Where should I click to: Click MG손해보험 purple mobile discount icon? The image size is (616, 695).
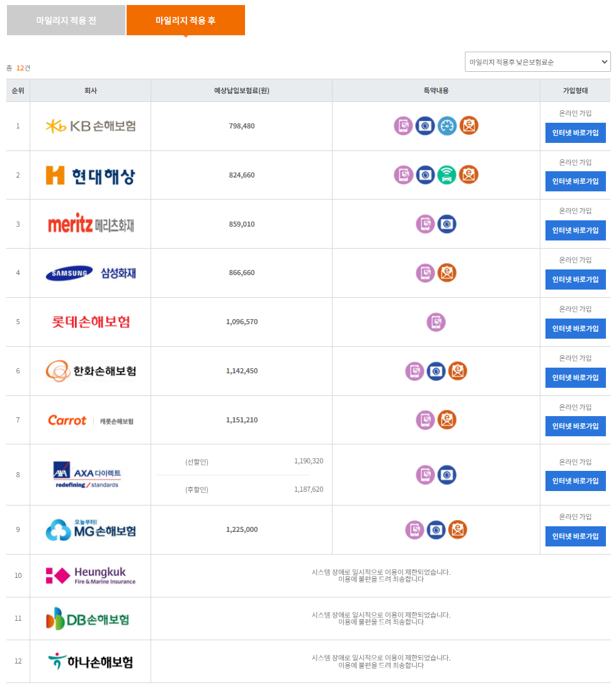click(x=414, y=529)
